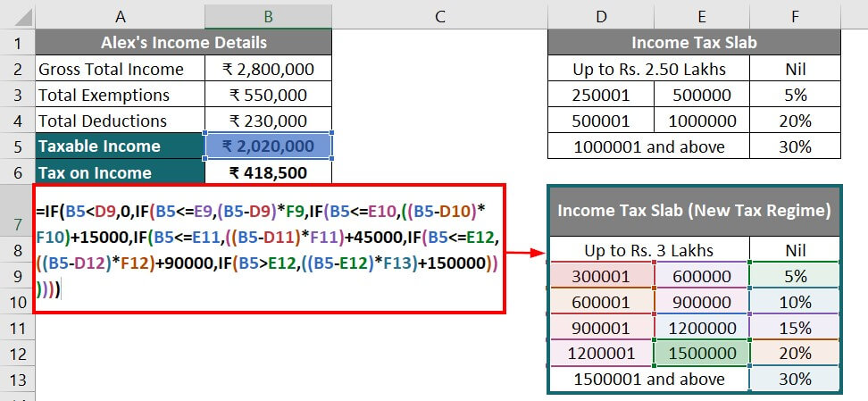Select row 13 header
The width and height of the screenshot is (868, 401).
(18, 380)
